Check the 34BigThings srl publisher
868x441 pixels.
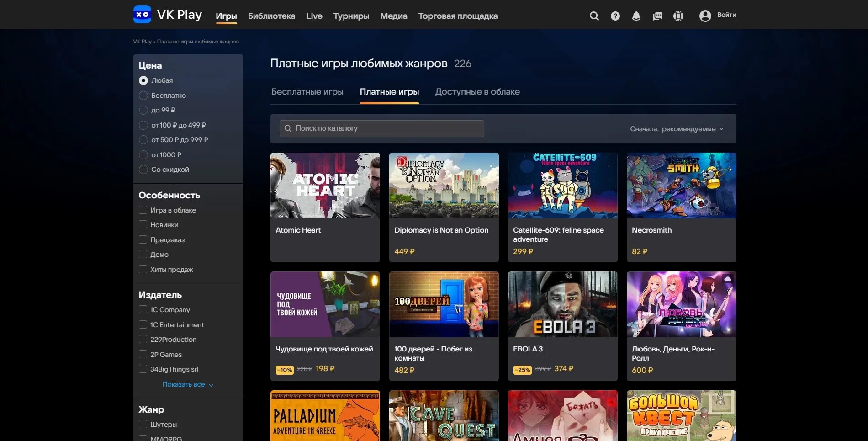pos(143,369)
